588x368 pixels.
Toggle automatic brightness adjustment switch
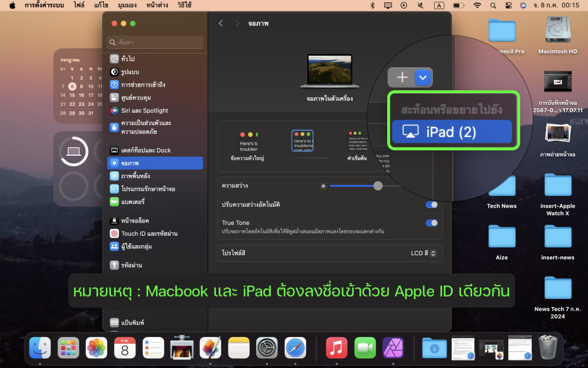tap(431, 205)
